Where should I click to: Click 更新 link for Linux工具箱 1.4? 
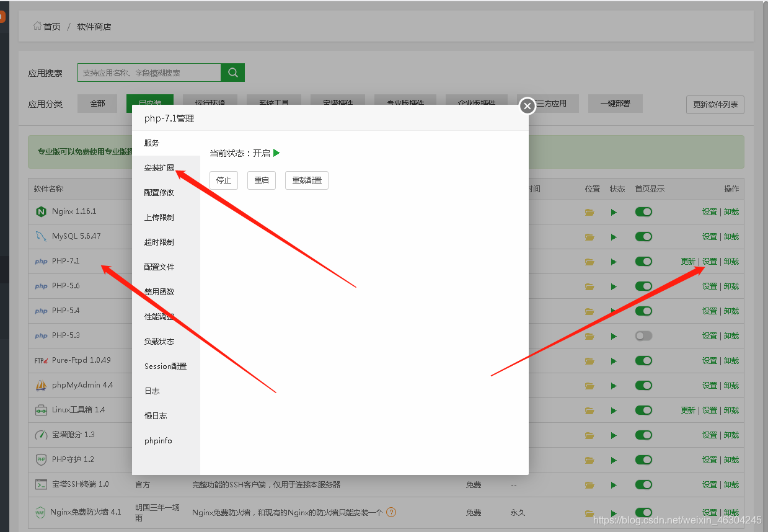coord(688,410)
